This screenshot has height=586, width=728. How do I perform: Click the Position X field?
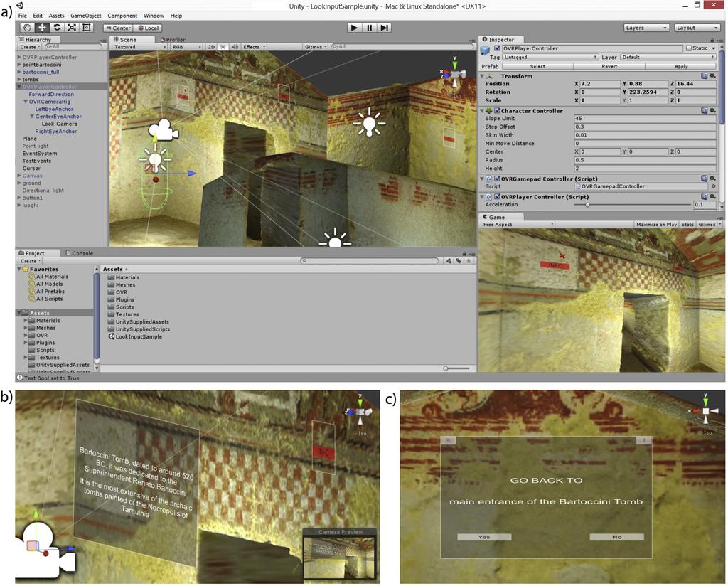pos(599,84)
